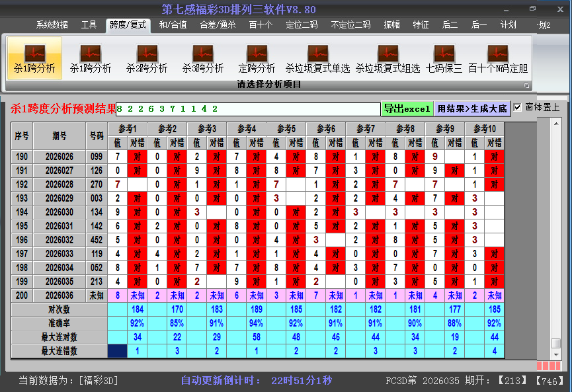Click the vertical scrollbar thumb

click(x=555, y=343)
